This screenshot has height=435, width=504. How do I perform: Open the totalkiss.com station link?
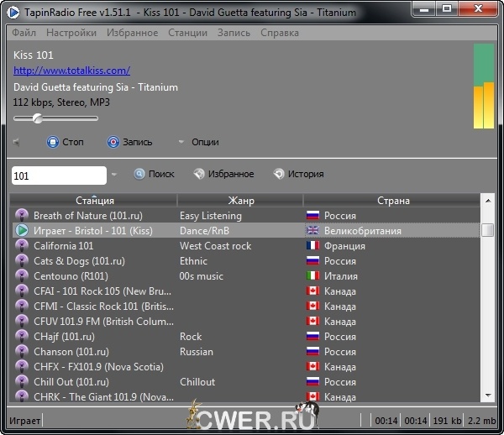point(71,71)
